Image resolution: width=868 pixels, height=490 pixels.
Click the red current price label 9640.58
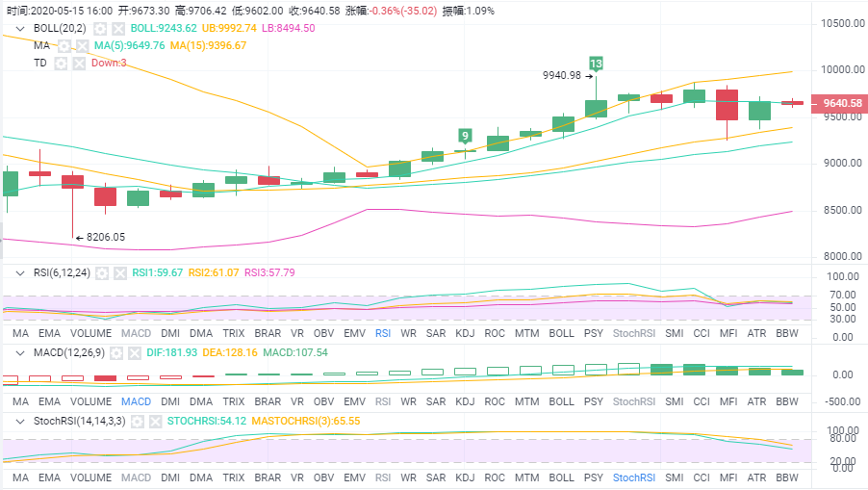tap(835, 104)
